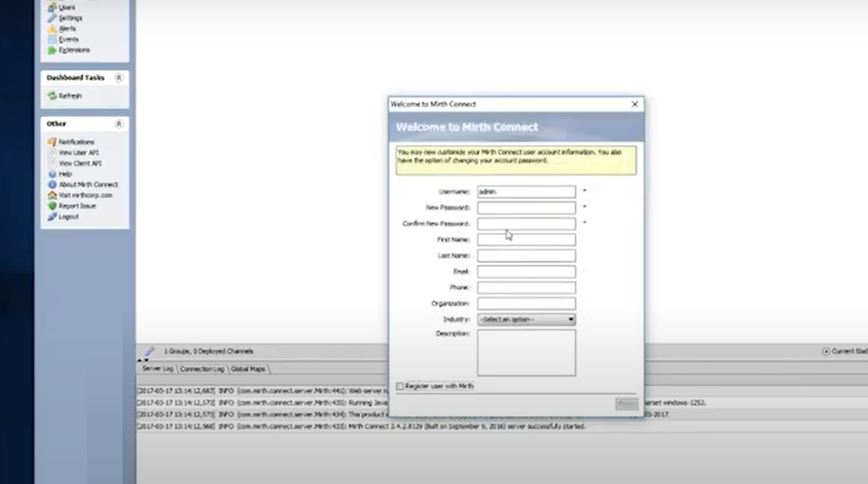The width and height of the screenshot is (868, 484).
Task: Open the Events icon in the sidebar
Action: (52, 39)
